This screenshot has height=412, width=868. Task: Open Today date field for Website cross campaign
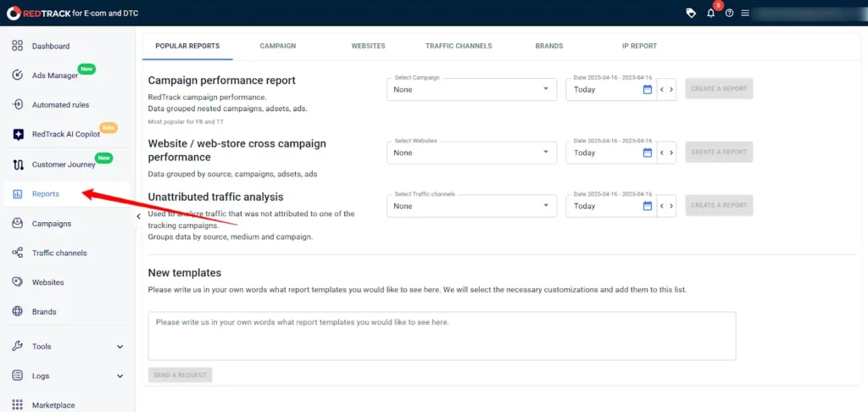click(611, 153)
